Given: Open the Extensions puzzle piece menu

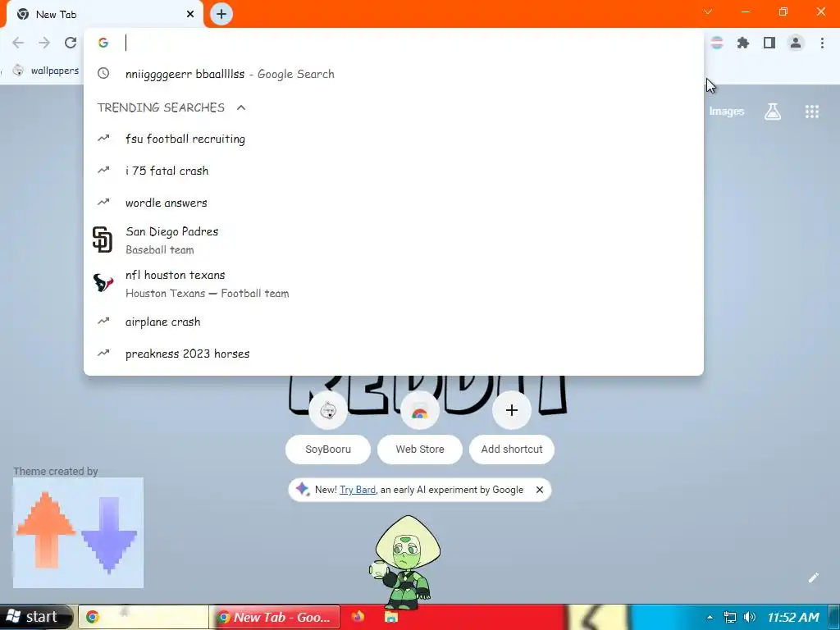Looking at the screenshot, I should click(x=743, y=43).
